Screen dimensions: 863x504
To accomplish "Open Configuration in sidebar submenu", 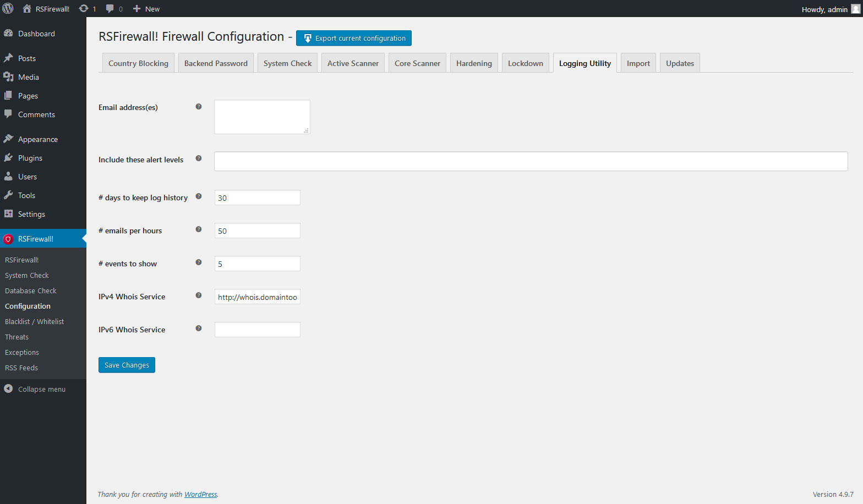I will (28, 306).
